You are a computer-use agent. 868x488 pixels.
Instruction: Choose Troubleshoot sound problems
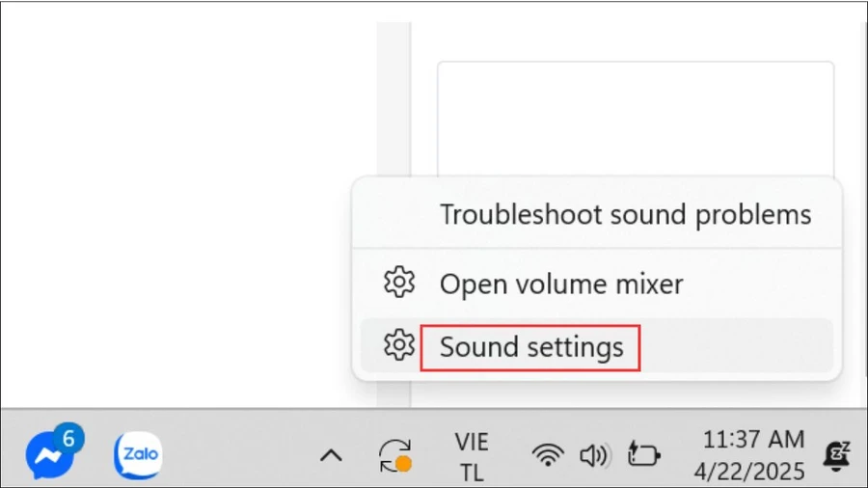pos(626,215)
